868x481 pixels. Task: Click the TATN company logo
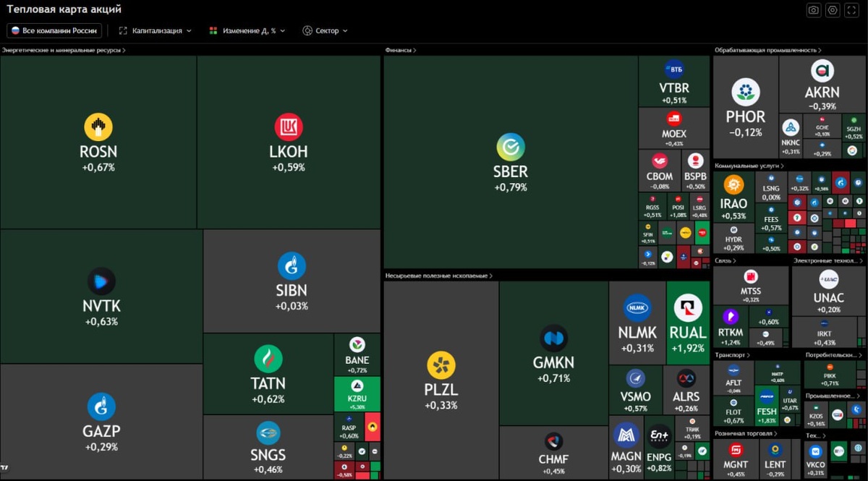pos(268,359)
